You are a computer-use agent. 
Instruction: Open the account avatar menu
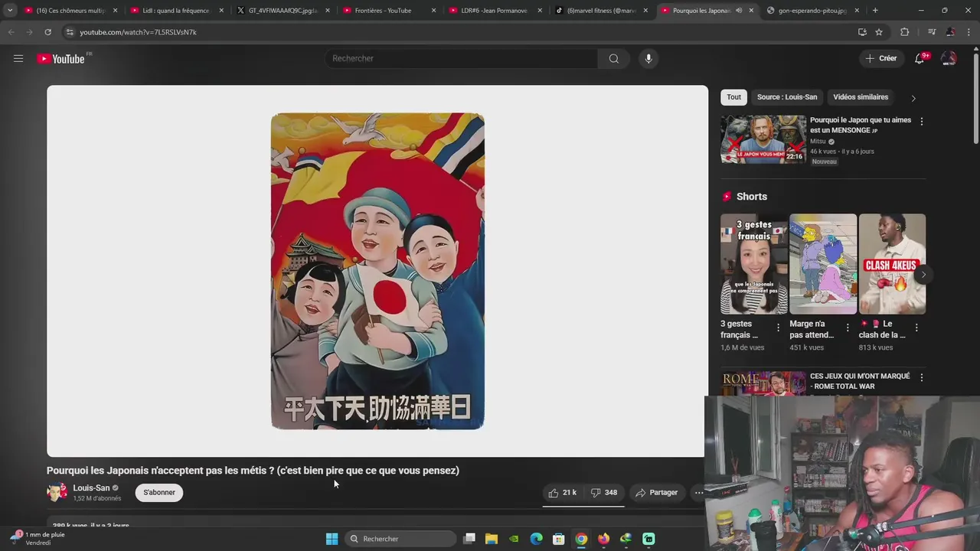tap(949, 58)
